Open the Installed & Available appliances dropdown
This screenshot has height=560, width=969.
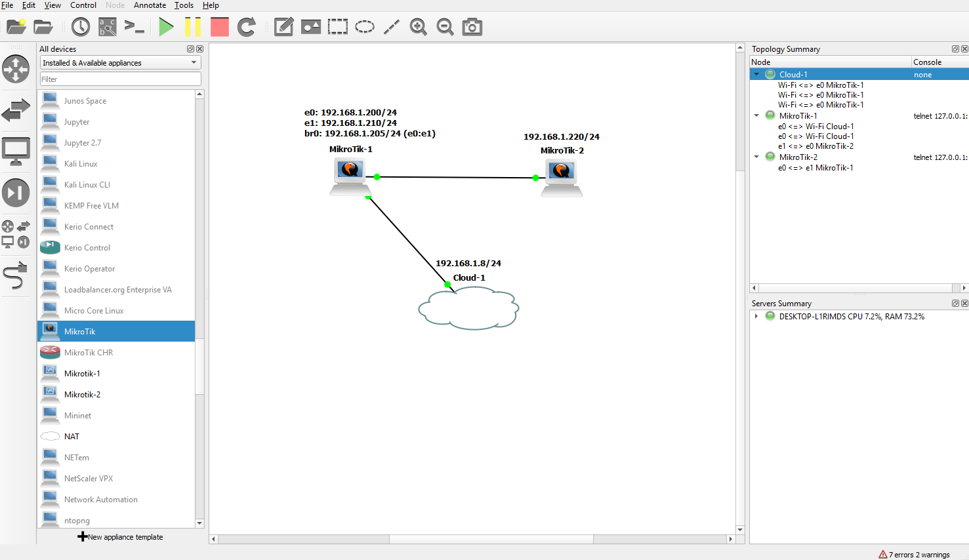pyautogui.click(x=120, y=62)
